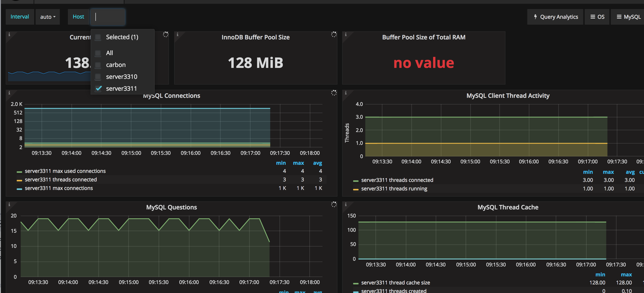Viewport: 644px width, 293px height.
Task: Tick the Selected (1) checkbox
Action: pyautogui.click(x=98, y=37)
